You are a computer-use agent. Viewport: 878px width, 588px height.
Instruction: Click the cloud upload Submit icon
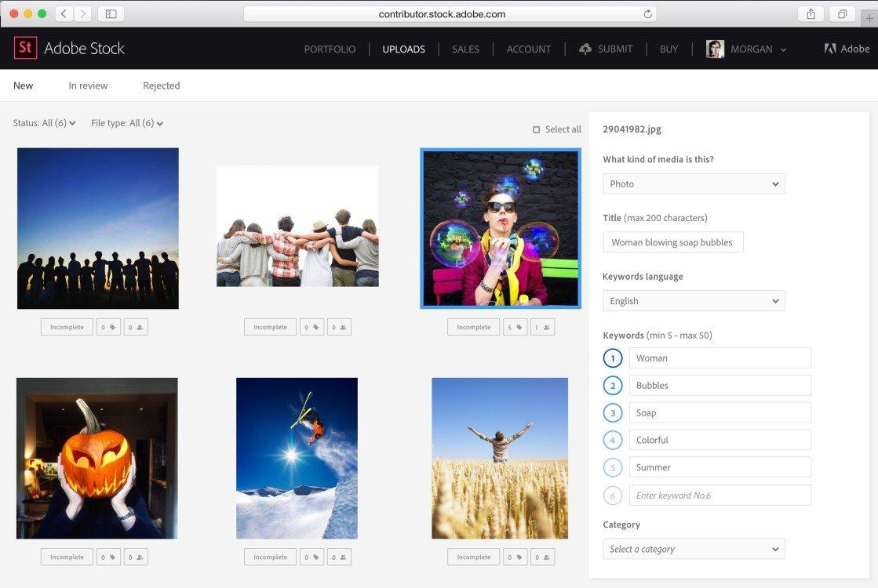(x=585, y=49)
